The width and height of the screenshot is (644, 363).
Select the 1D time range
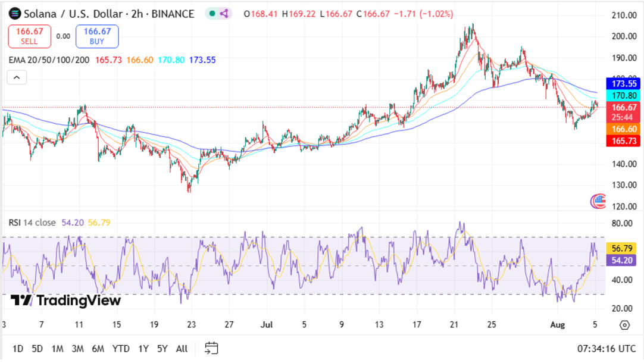pos(18,349)
